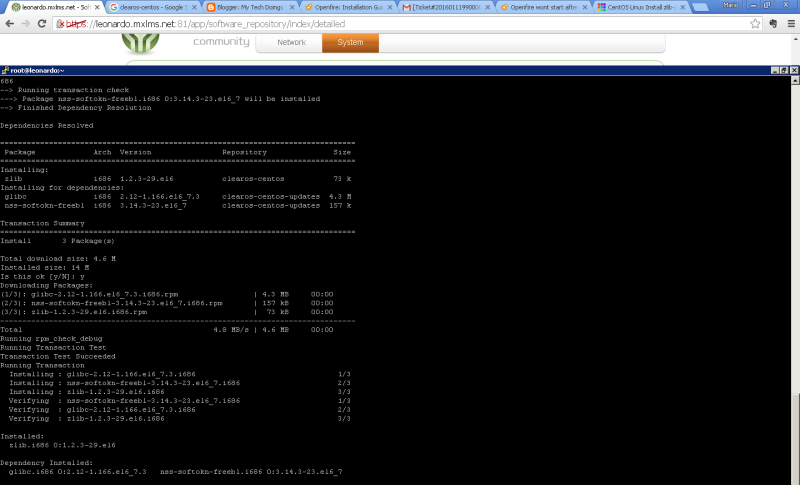Click 'Dependency Installed:' line in terminal

(x=47, y=463)
